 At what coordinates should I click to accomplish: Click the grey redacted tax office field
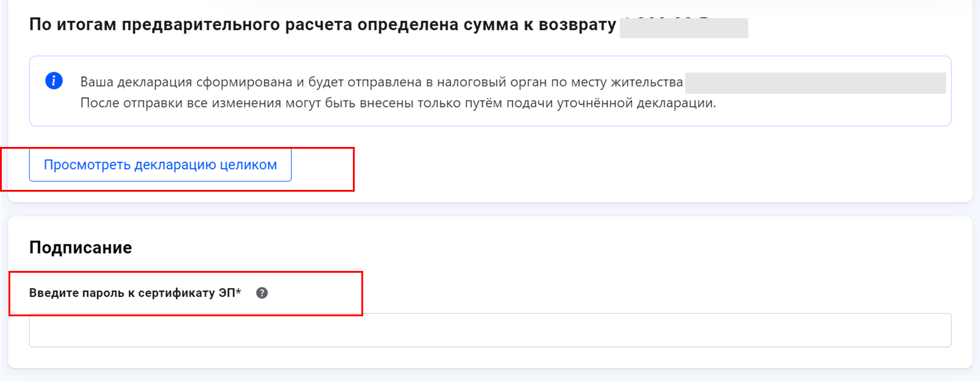pos(815,83)
